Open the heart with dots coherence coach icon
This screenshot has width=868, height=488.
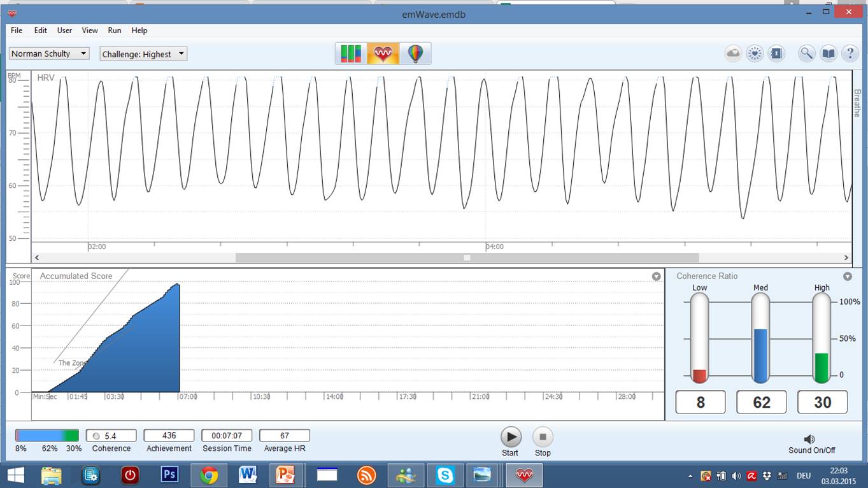tap(755, 54)
